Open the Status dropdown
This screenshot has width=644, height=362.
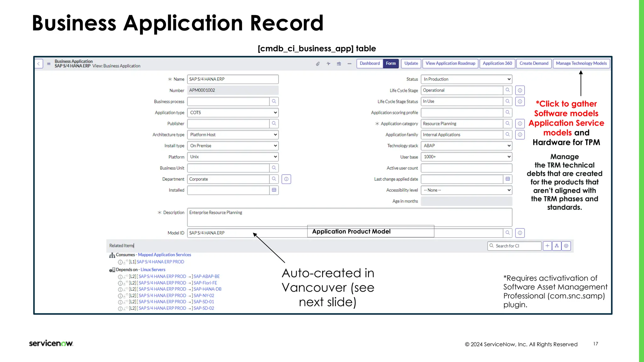point(467,79)
